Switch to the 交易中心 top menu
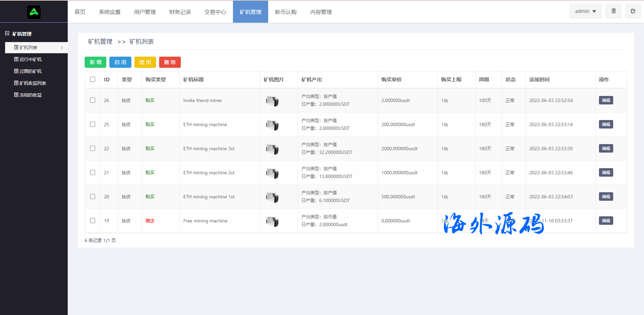 [215, 12]
